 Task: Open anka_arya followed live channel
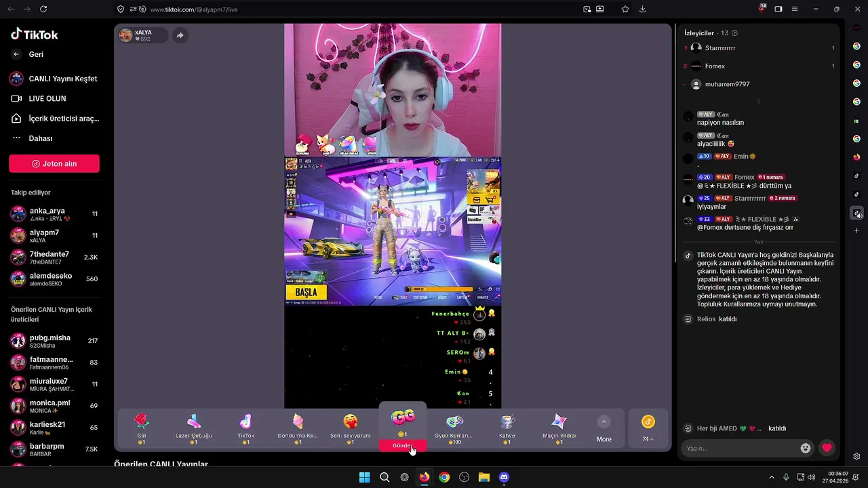54,214
